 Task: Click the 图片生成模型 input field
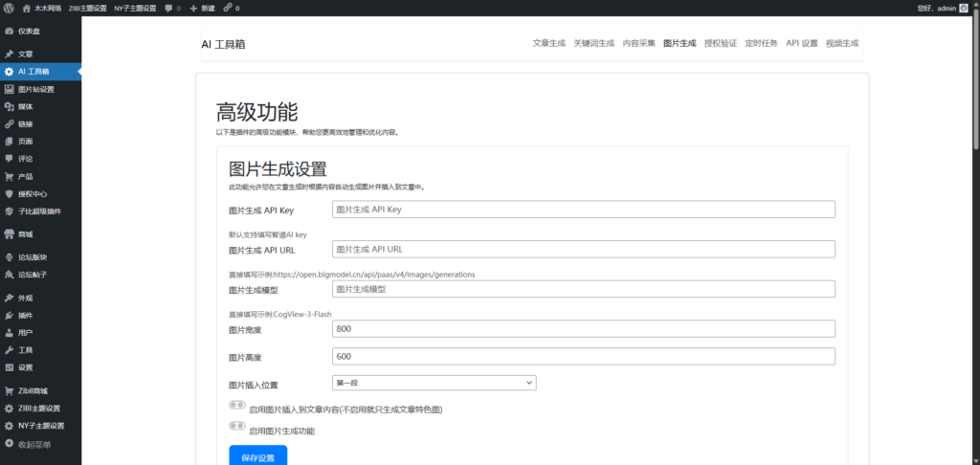(584, 289)
